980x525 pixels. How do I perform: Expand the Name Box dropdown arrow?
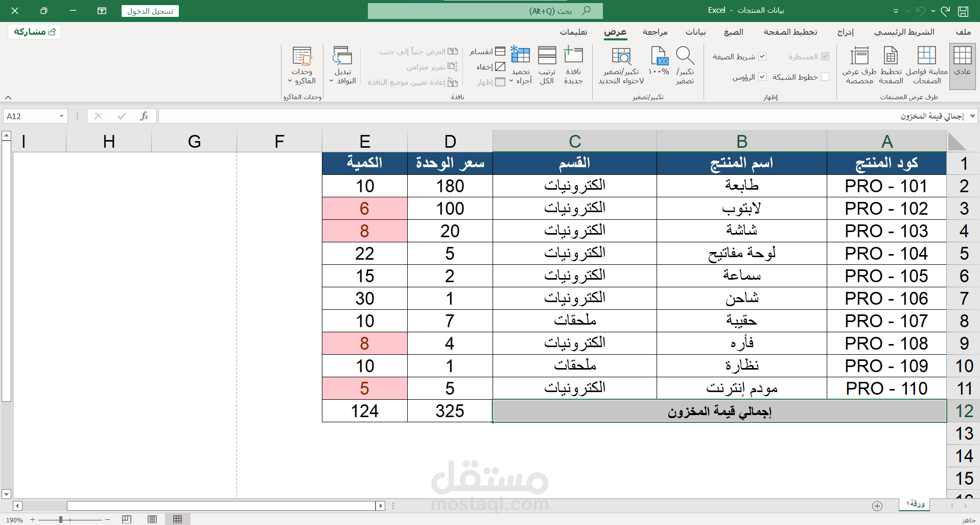point(61,117)
